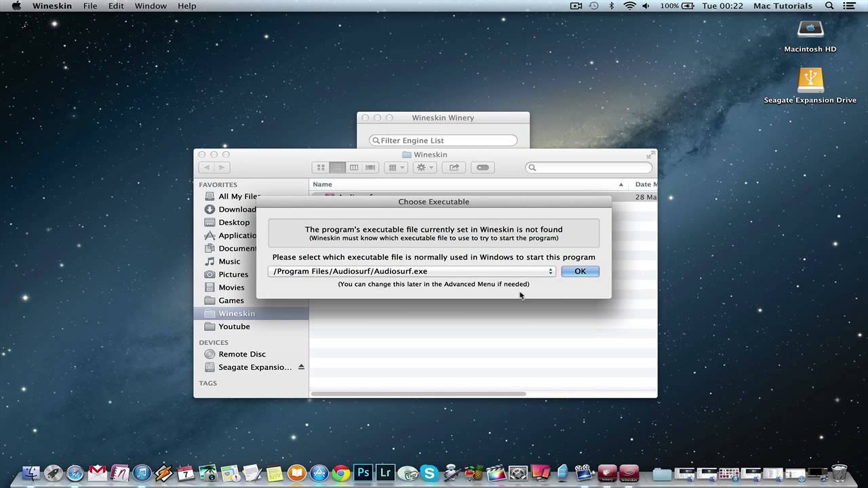Open the Edit menu
The height and width of the screenshot is (488, 868).
pyautogui.click(x=116, y=6)
